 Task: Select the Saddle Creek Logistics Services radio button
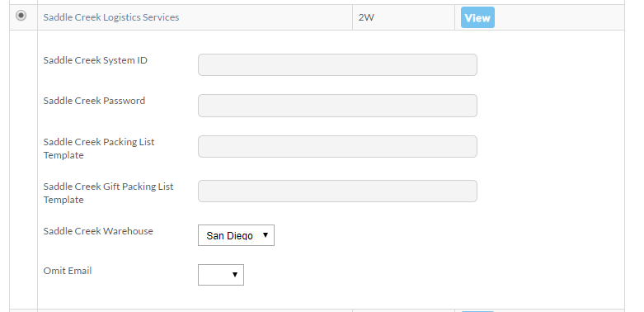[x=21, y=16]
